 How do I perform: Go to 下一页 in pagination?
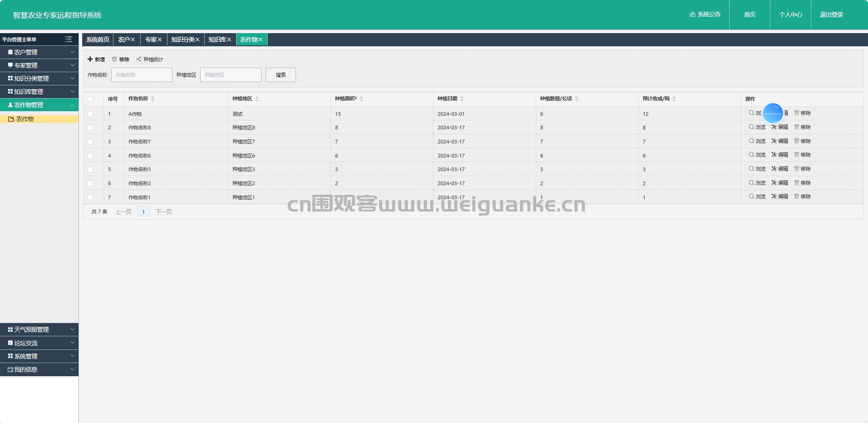click(163, 211)
